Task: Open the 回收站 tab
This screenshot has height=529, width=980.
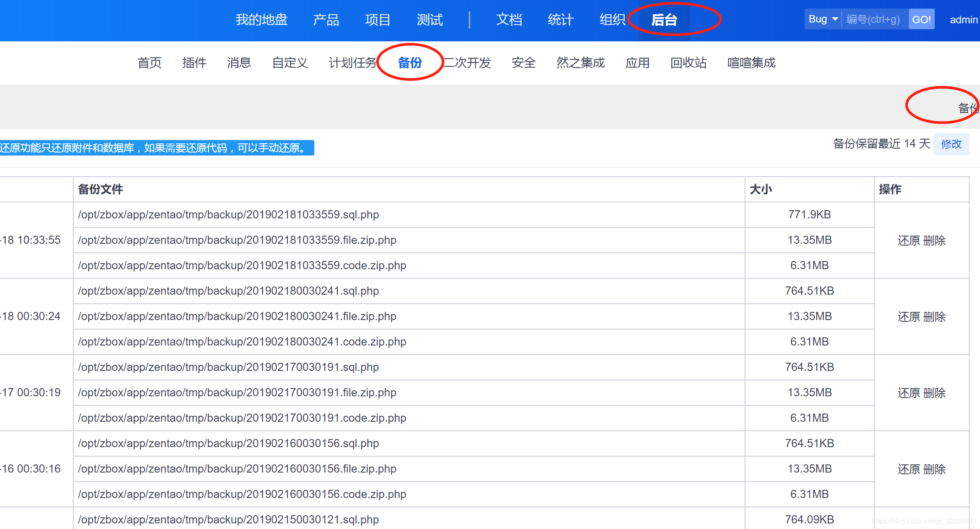Action: click(688, 63)
